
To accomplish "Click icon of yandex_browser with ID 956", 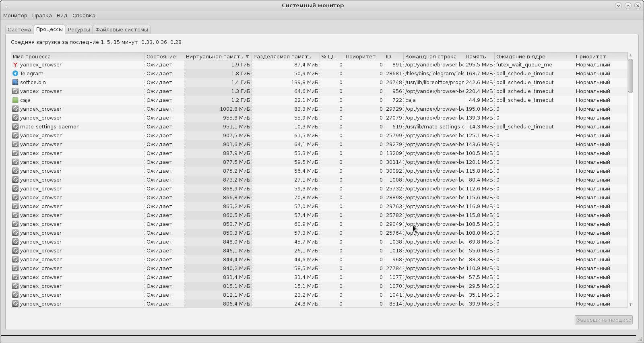I will [15, 91].
